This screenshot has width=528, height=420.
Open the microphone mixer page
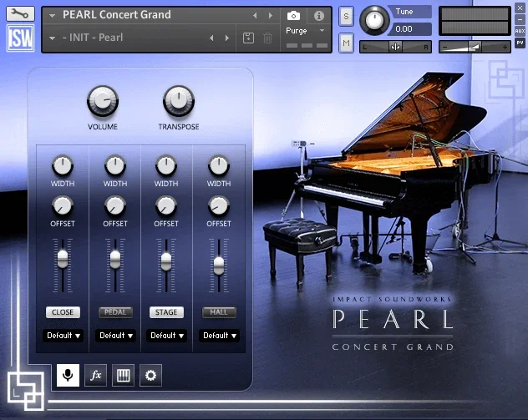click(x=68, y=375)
